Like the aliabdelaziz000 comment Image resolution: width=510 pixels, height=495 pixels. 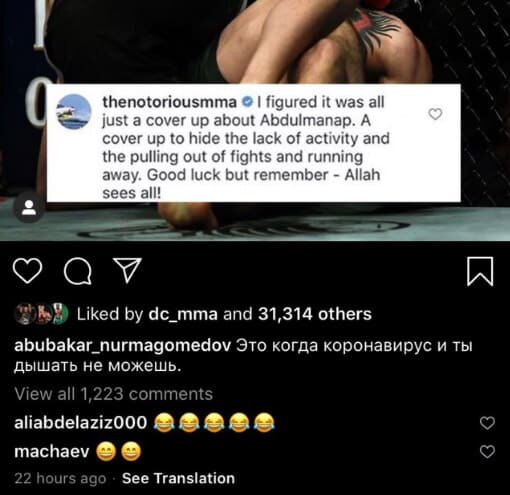[x=487, y=423]
